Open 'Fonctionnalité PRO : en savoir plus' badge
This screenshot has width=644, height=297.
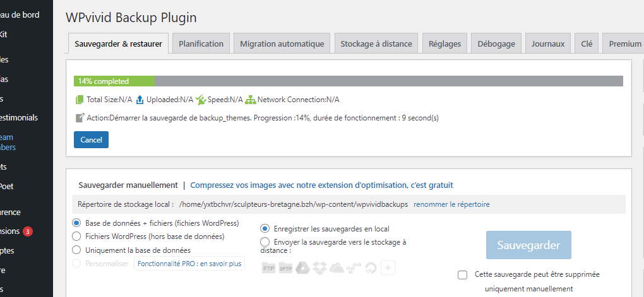pyautogui.click(x=189, y=264)
